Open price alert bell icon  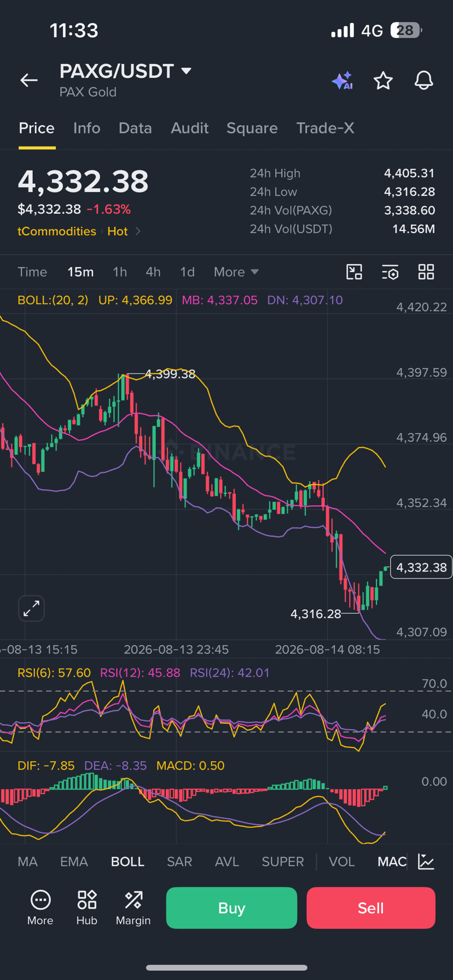tap(424, 80)
